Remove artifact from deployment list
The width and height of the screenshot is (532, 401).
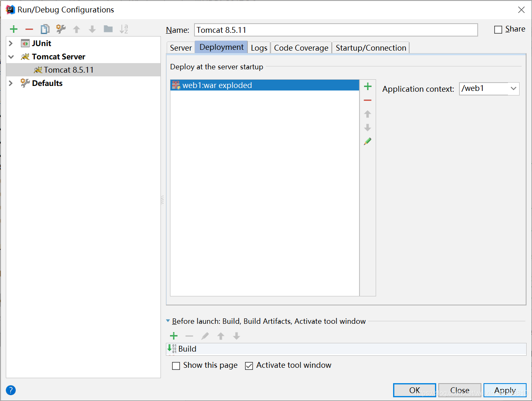pos(368,100)
